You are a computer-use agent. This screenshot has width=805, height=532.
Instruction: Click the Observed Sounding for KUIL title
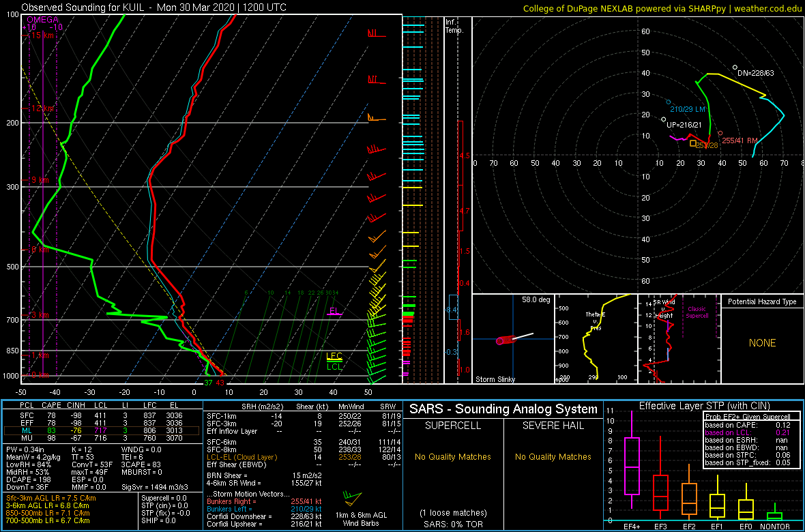[x=154, y=8]
